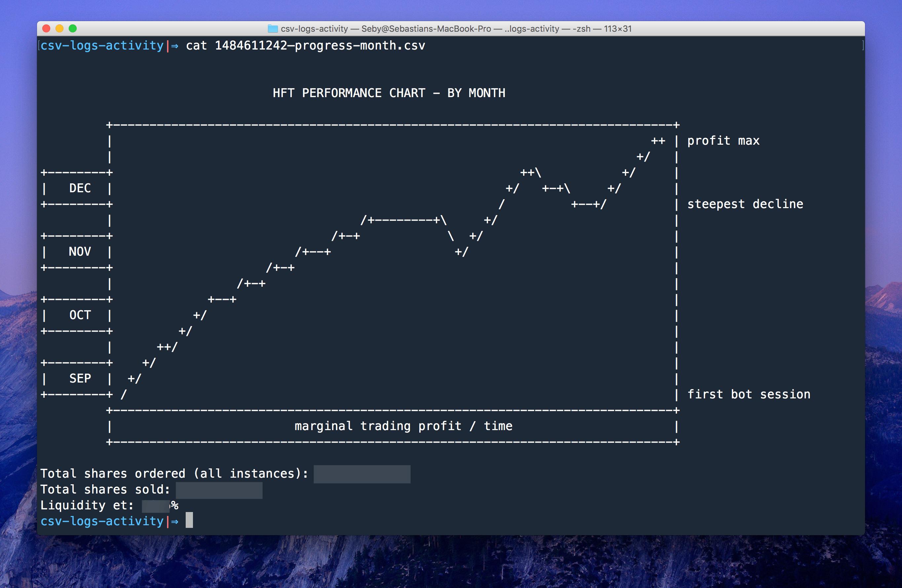Click the SEP month label box
The height and width of the screenshot is (588, 902).
(x=80, y=379)
